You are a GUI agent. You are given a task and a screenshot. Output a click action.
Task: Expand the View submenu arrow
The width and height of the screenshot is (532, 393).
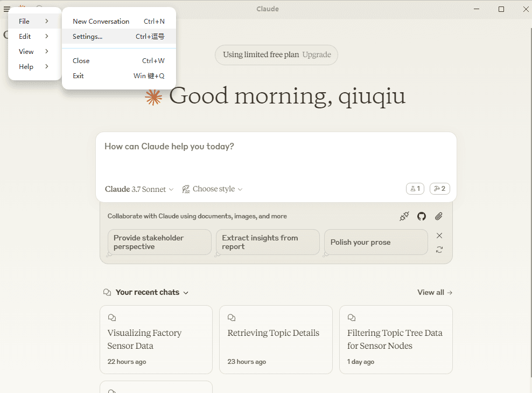(46, 51)
